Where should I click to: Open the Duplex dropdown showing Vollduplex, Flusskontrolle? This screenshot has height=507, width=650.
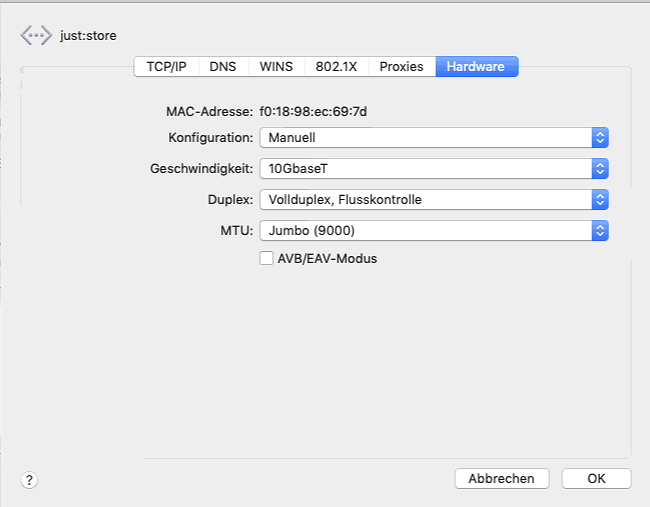click(434, 199)
